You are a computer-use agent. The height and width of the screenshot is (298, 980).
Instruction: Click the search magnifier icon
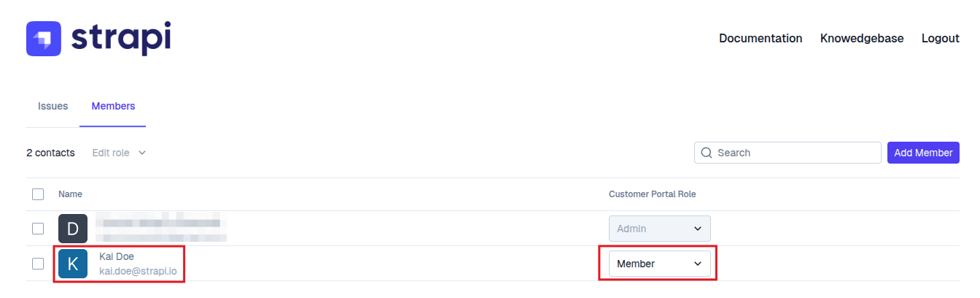pyautogui.click(x=706, y=153)
